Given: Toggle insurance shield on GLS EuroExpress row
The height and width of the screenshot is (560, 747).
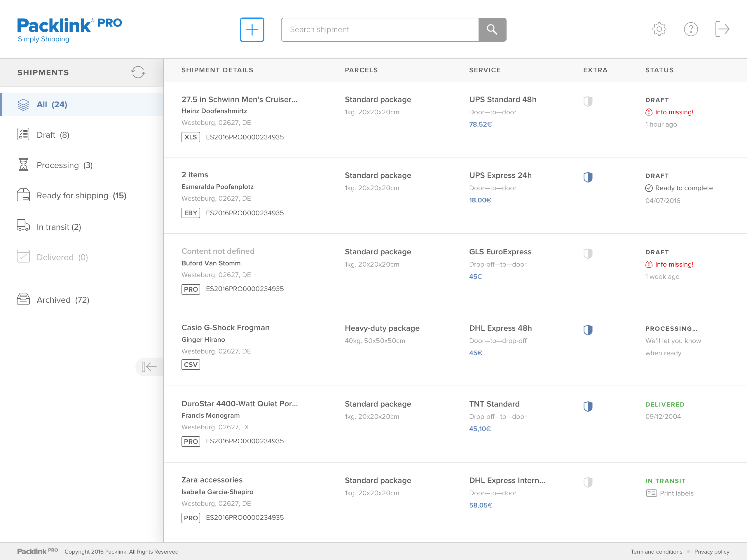Looking at the screenshot, I should click(588, 253).
